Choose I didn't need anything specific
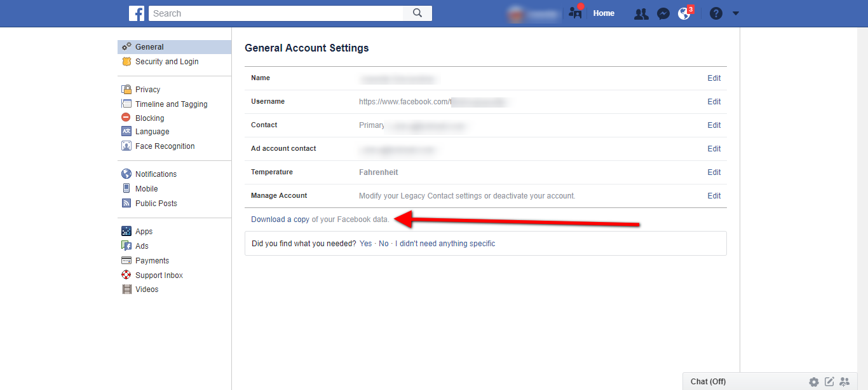868x390 pixels. [x=445, y=244]
